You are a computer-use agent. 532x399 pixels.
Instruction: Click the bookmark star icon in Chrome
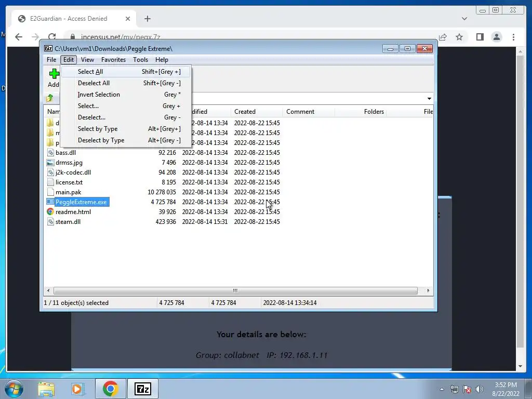click(x=459, y=37)
